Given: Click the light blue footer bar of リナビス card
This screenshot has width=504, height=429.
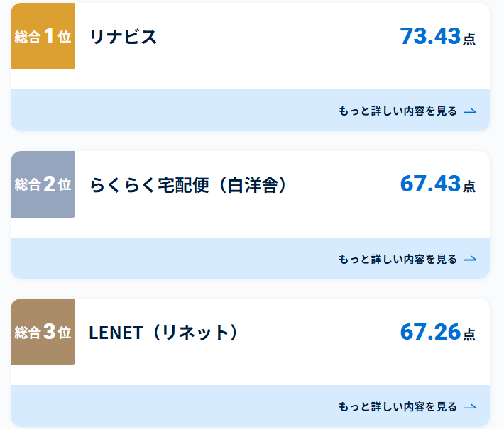Looking at the screenshot, I should pos(250,110).
